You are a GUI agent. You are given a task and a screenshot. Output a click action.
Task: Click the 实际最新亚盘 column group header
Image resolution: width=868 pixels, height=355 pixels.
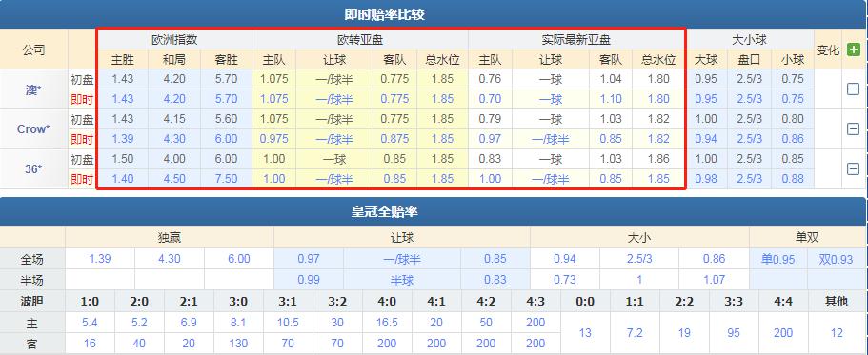click(576, 40)
